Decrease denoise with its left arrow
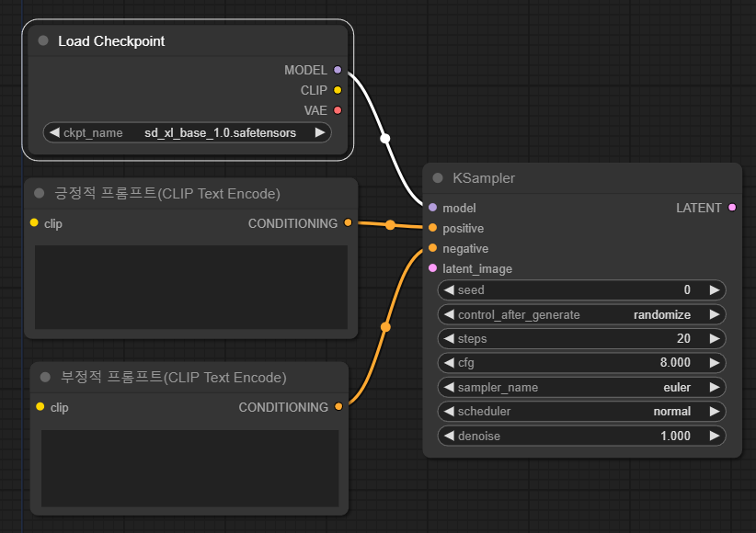 [449, 436]
